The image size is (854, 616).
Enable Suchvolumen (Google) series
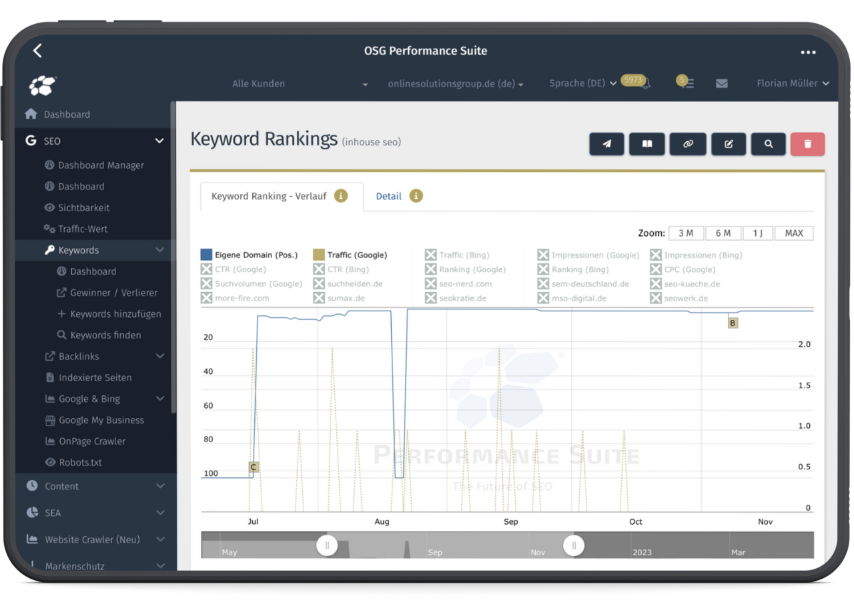pos(252,284)
